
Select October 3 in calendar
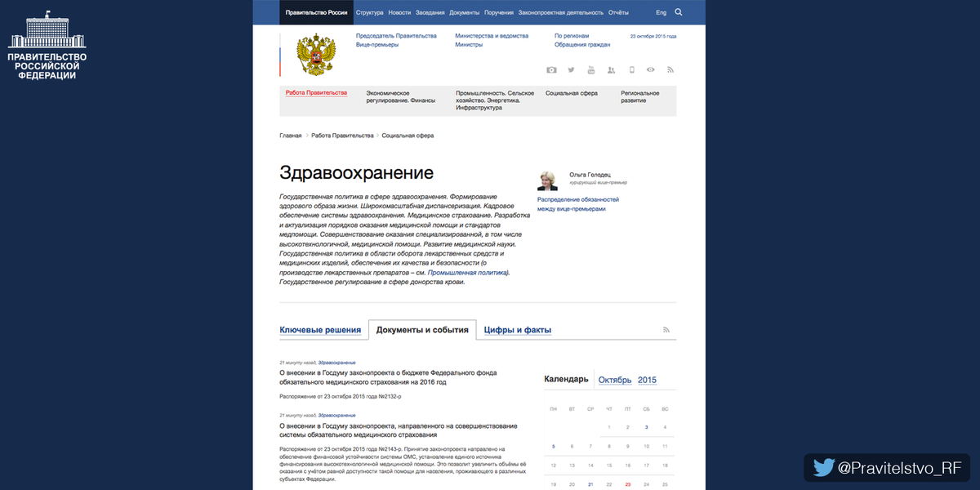click(x=647, y=427)
